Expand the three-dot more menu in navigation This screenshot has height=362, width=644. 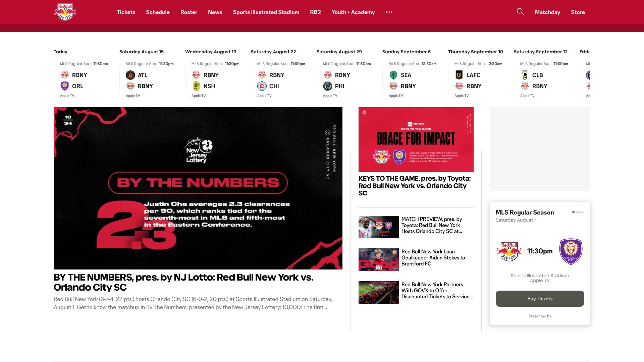pos(389,12)
